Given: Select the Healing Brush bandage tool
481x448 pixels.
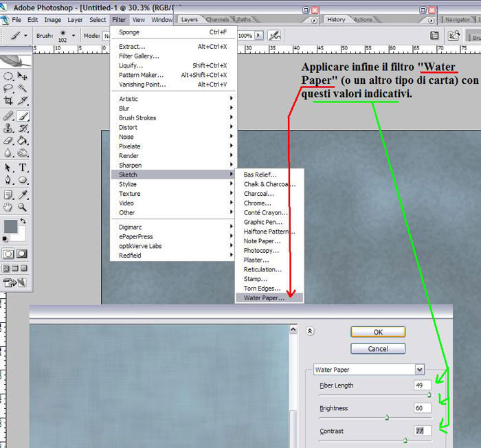Looking at the screenshot, I should point(8,116).
